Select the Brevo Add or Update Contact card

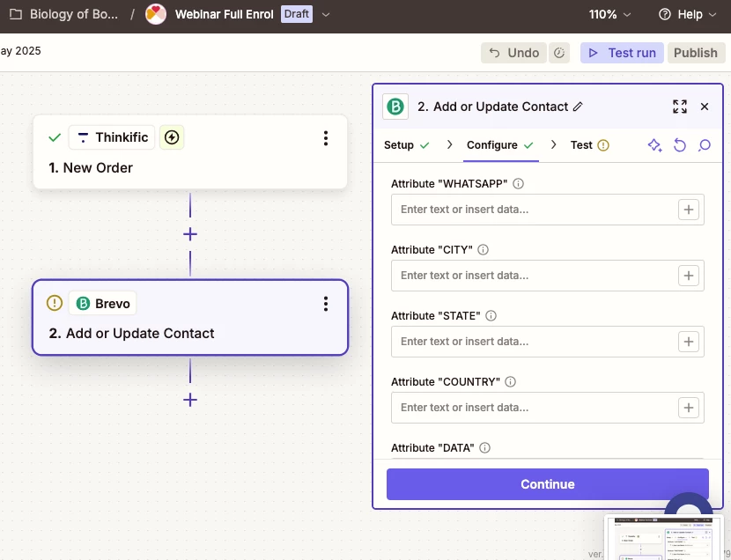[x=190, y=318]
